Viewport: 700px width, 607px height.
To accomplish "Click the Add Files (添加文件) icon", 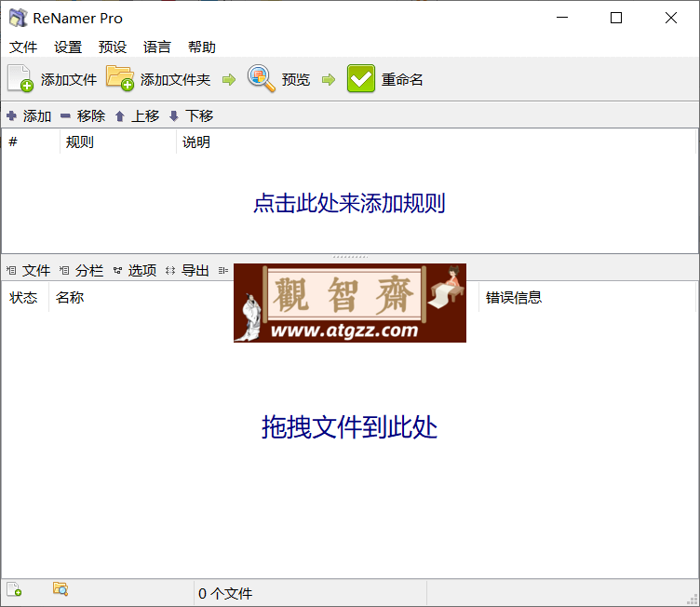I will 20,79.
